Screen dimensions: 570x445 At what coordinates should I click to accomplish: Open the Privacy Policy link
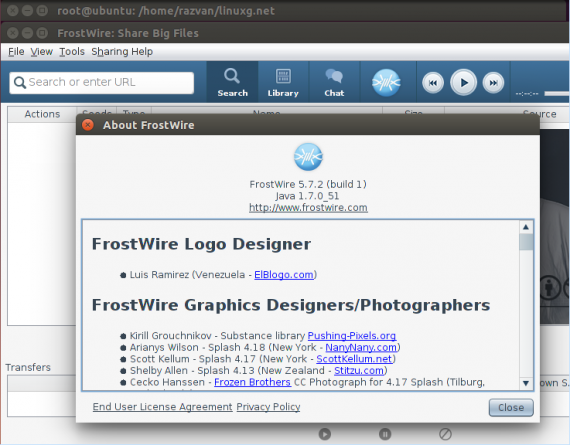pos(268,407)
